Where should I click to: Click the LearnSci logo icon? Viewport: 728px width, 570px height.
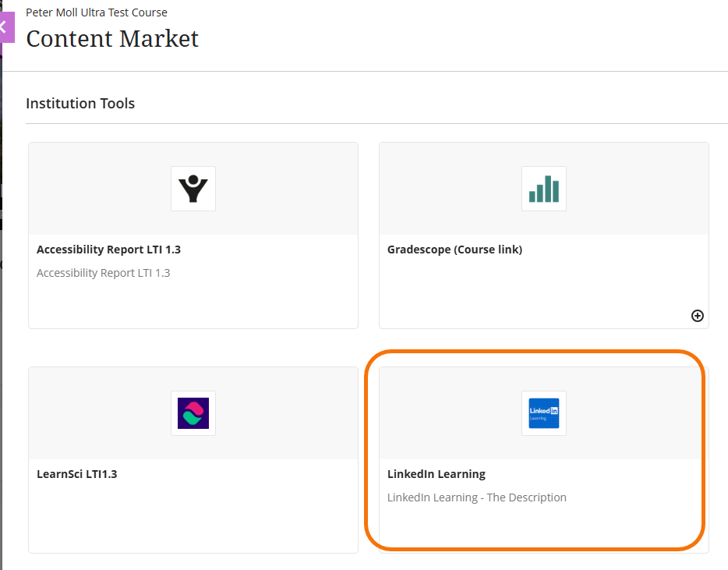[x=193, y=413]
